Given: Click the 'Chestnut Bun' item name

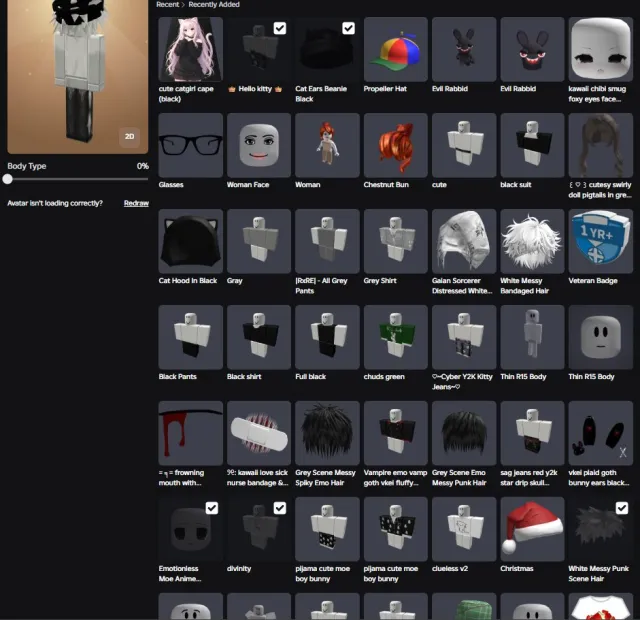Looking at the screenshot, I should (x=386, y=185).
